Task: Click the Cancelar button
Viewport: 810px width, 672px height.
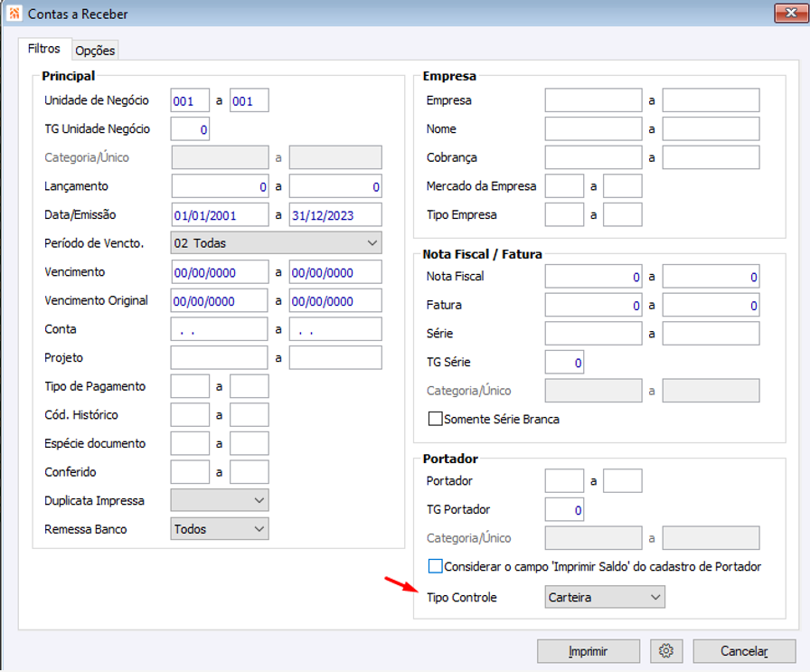Action: [744, 651]
